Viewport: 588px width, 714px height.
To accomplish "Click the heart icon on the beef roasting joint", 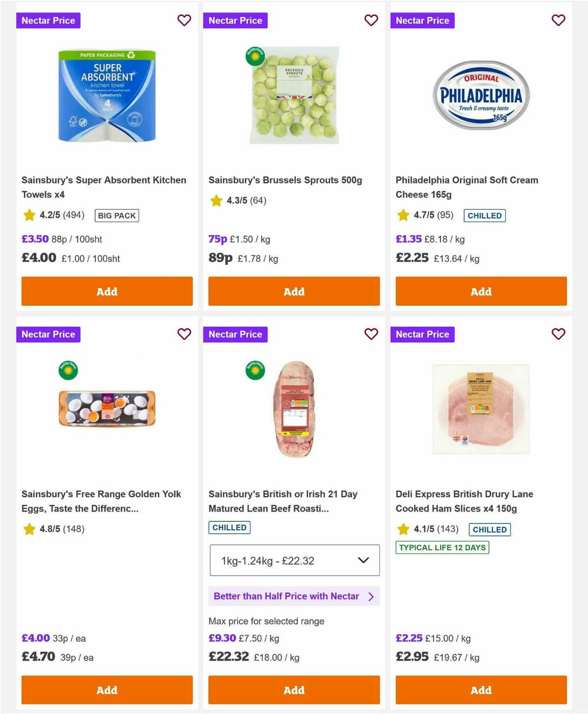I will pyautogui.click(x=371, y=334).
